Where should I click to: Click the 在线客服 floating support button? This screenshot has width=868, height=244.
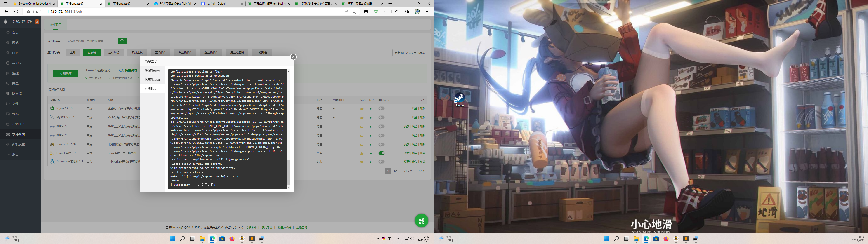pyautogui.click(x=422, y=221)
